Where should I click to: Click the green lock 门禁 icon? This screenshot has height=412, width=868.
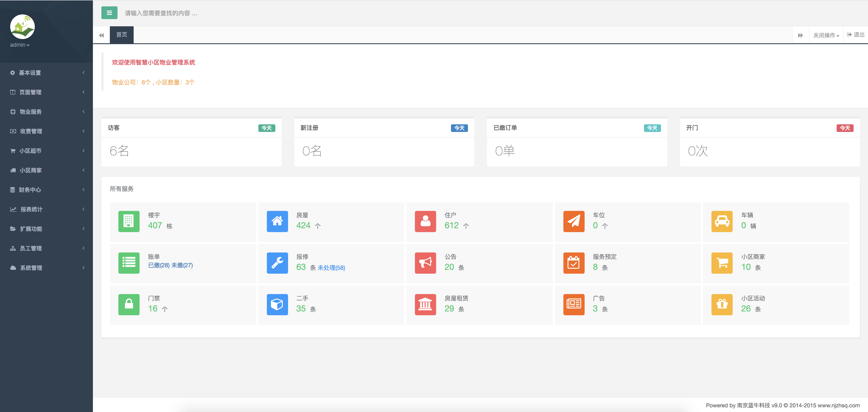129,304
